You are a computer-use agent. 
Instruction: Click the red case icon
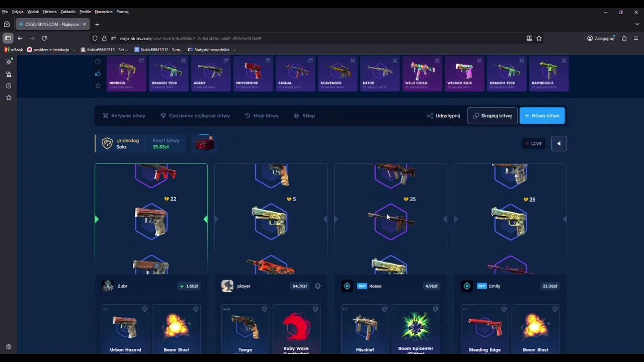pyautogui.click(x=204, y=143)
